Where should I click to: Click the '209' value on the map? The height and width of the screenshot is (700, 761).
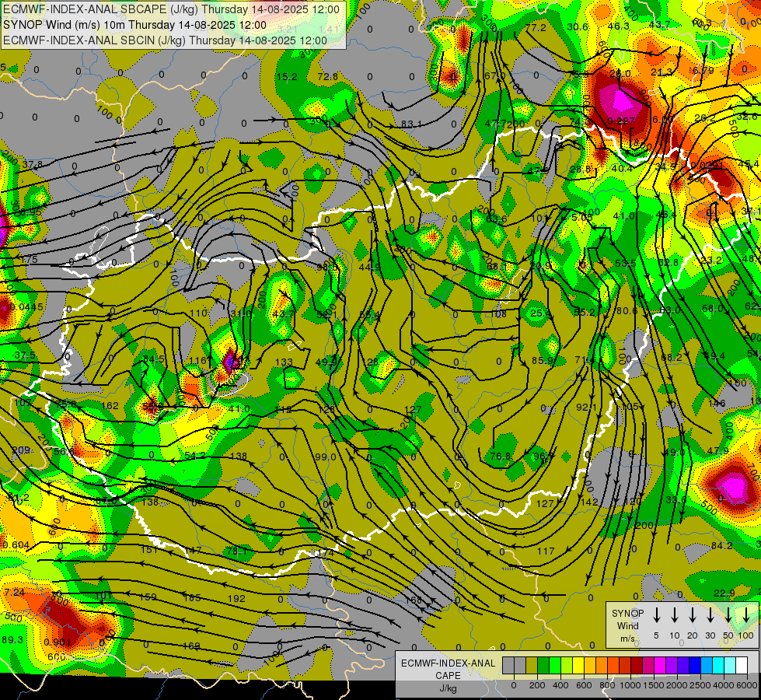(x=21, y=450)
